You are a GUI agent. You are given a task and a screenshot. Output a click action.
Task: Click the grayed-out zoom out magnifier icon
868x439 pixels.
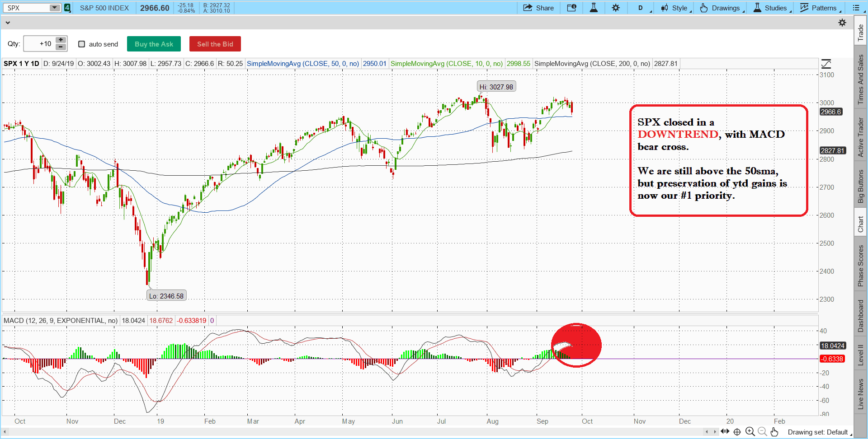pyautogui.click(x=762, y=432)
